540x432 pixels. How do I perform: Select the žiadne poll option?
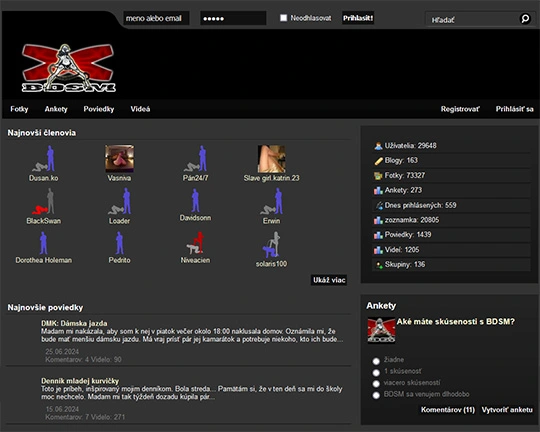pos(376,361)
